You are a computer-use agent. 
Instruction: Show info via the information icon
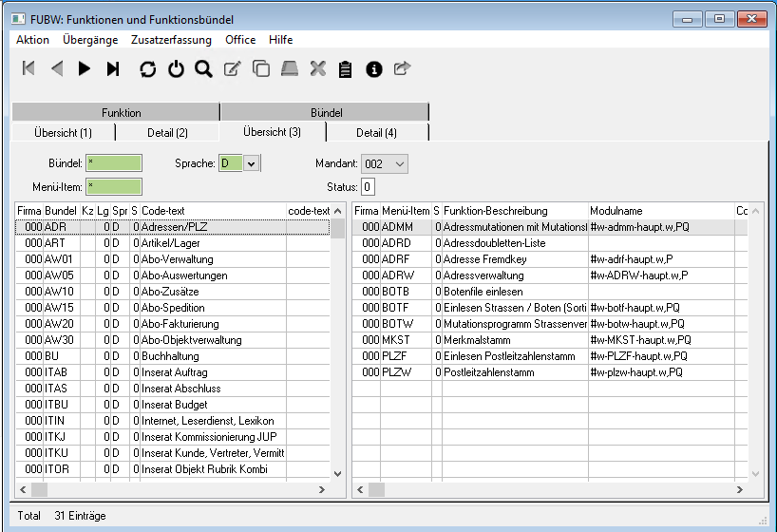[374, 68]
